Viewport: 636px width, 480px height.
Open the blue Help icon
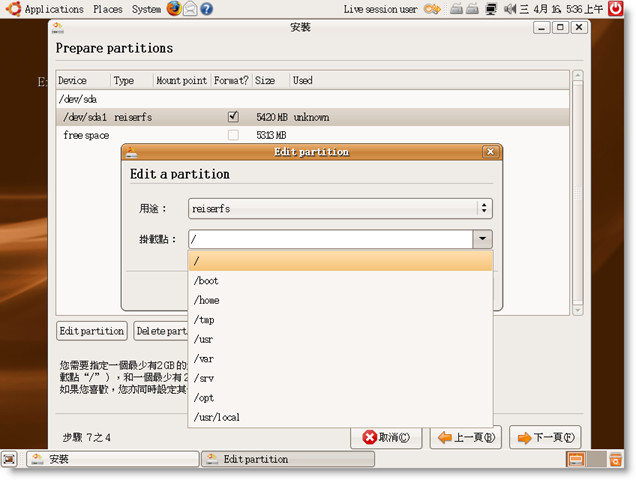pyautogui.click(x=206, y=9)
